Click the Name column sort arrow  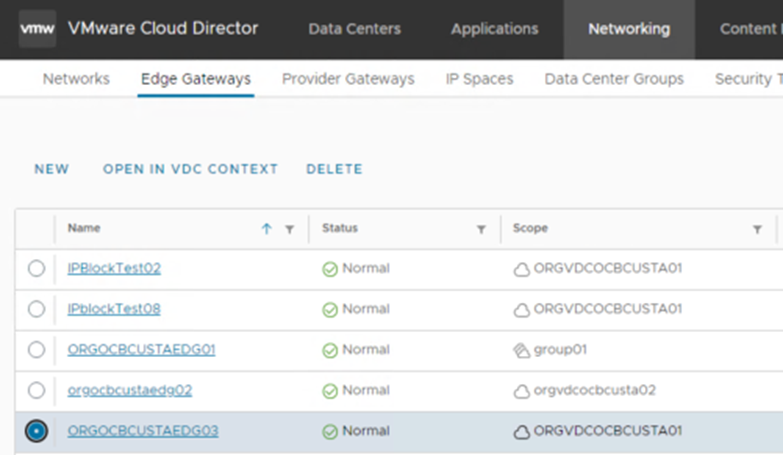pos(267,229)
